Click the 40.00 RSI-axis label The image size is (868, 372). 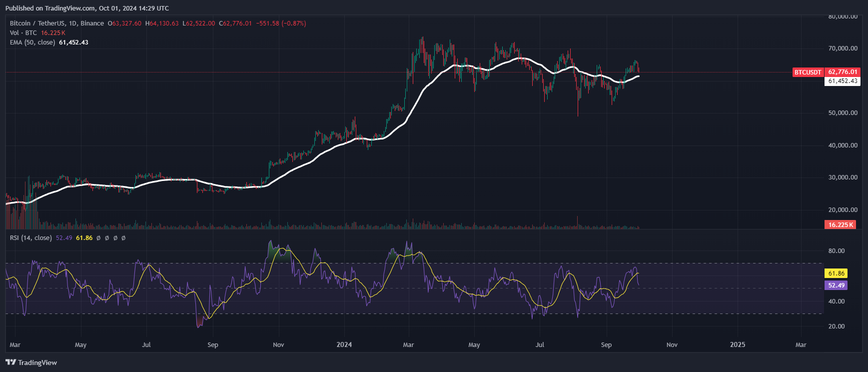[837, 301]
